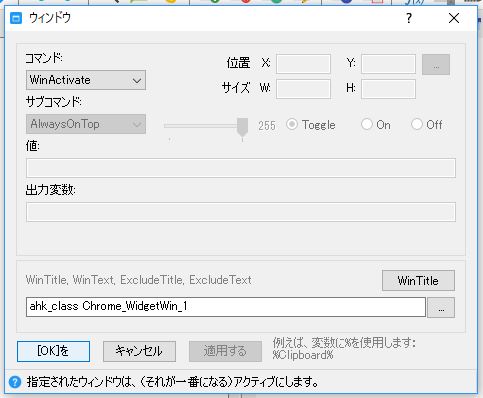Click the status bar text 指定されたウィンドウは
This screenshot has width=483, height=398.
173,382
